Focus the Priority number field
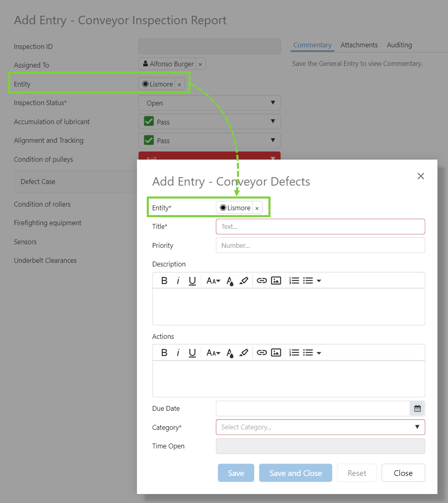 pos(320,245)
